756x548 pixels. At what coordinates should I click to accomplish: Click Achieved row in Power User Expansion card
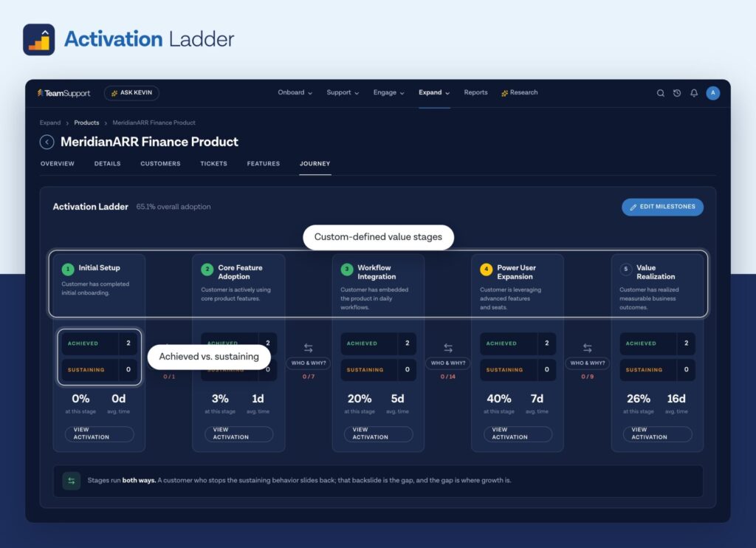pos(518,343)
